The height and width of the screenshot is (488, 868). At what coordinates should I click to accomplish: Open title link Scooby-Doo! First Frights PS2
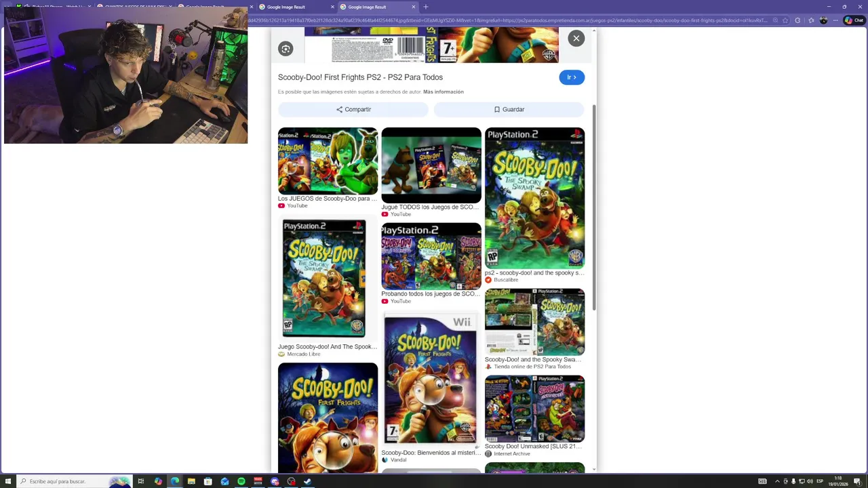pyautogui.click(x=360, y=77)
